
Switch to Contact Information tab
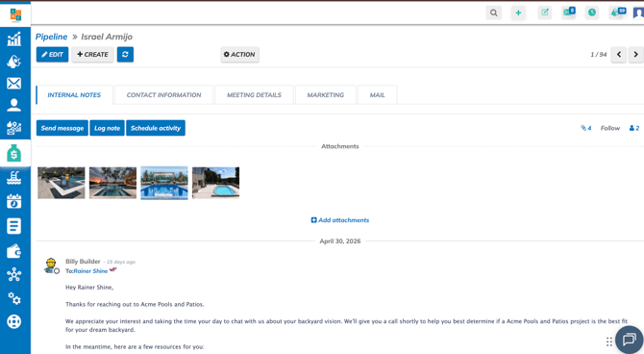click(163, 95)
